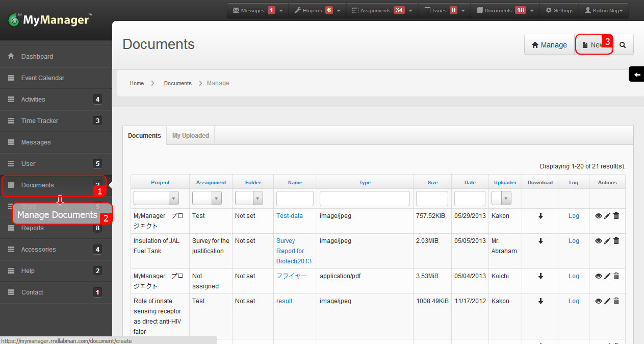This screenshot has height=344, width=644.
Task: Switch to the My Uploaded tab
Action: [x=191, y=136]
